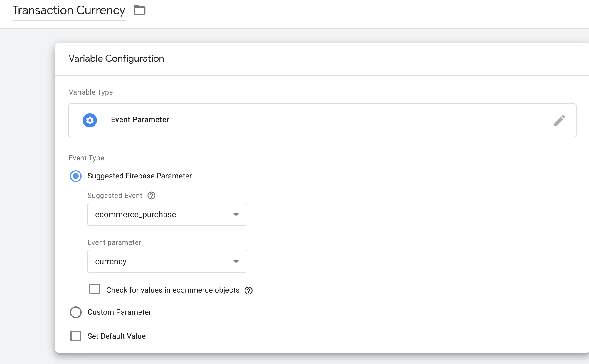Click the 'Variable Type' section label
The image size is (589, 364).
(91, 92)
